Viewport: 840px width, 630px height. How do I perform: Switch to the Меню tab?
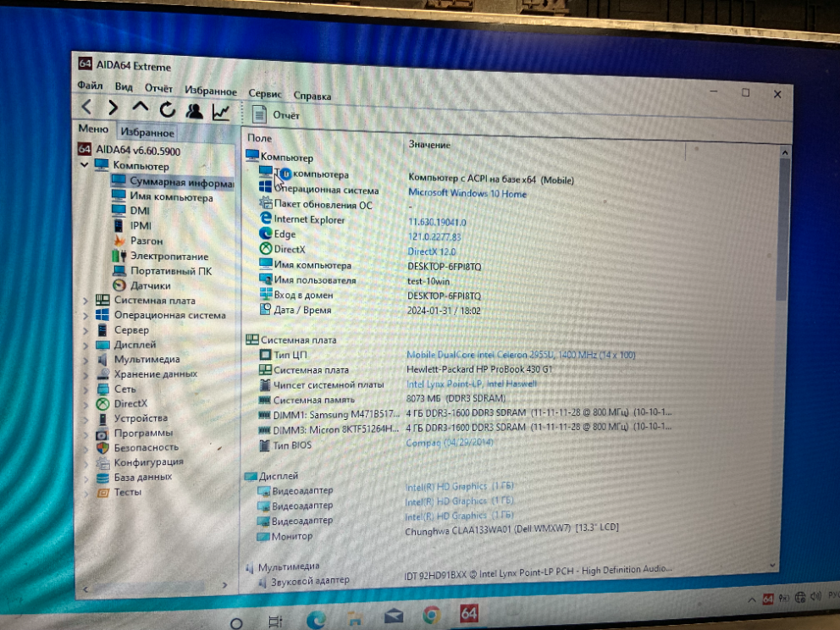tap(93, 129)
